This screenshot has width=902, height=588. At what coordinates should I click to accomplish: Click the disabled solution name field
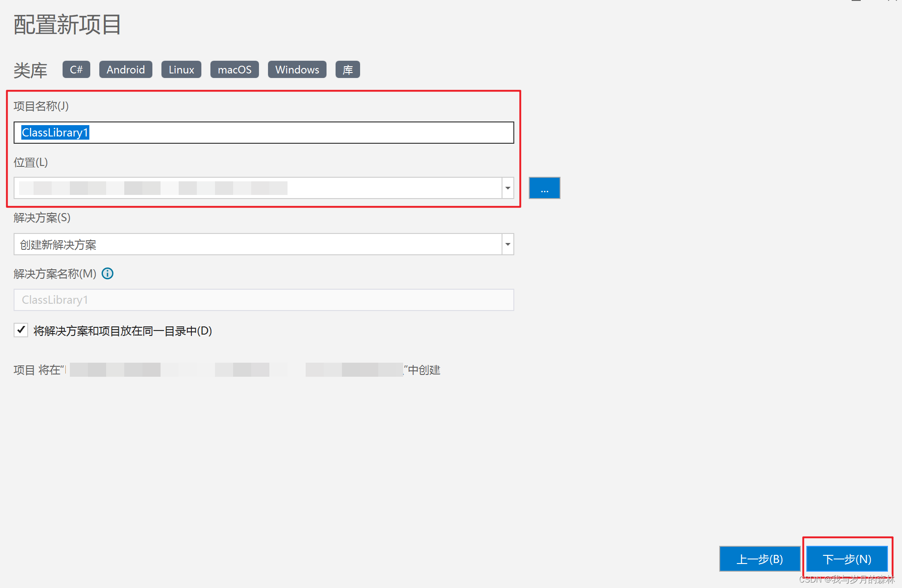point(263,300)
